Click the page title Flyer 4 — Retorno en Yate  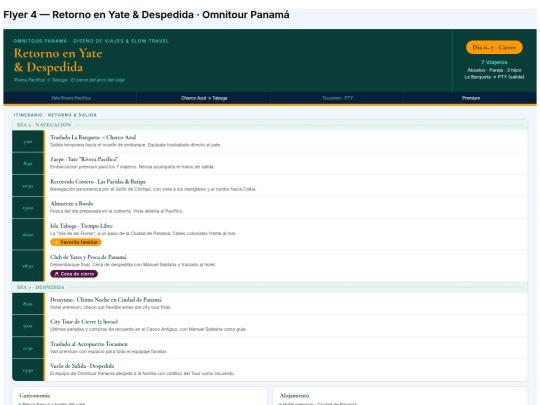pos(146,15)
